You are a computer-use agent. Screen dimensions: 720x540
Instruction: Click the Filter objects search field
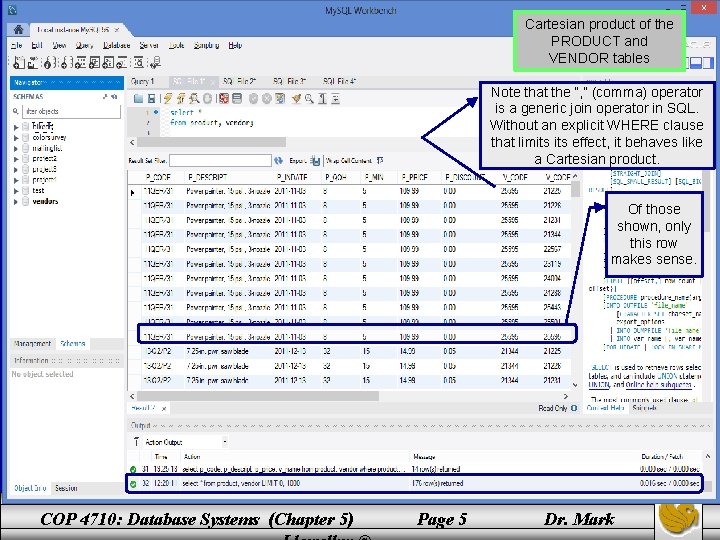click(x=71, y=111)
